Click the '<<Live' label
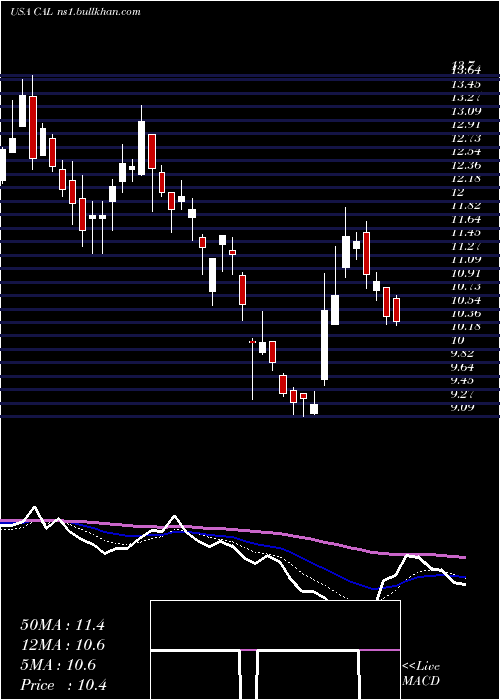500x700 pixels. point(421,667)
